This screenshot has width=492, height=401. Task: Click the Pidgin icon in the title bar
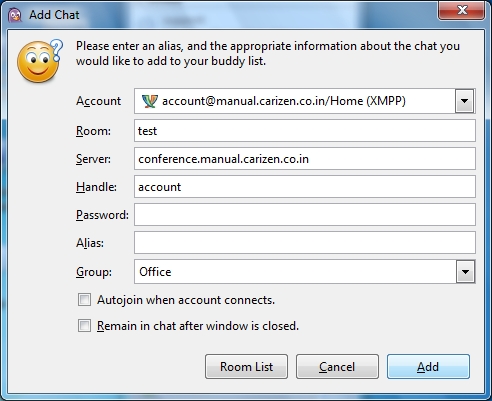15,15
